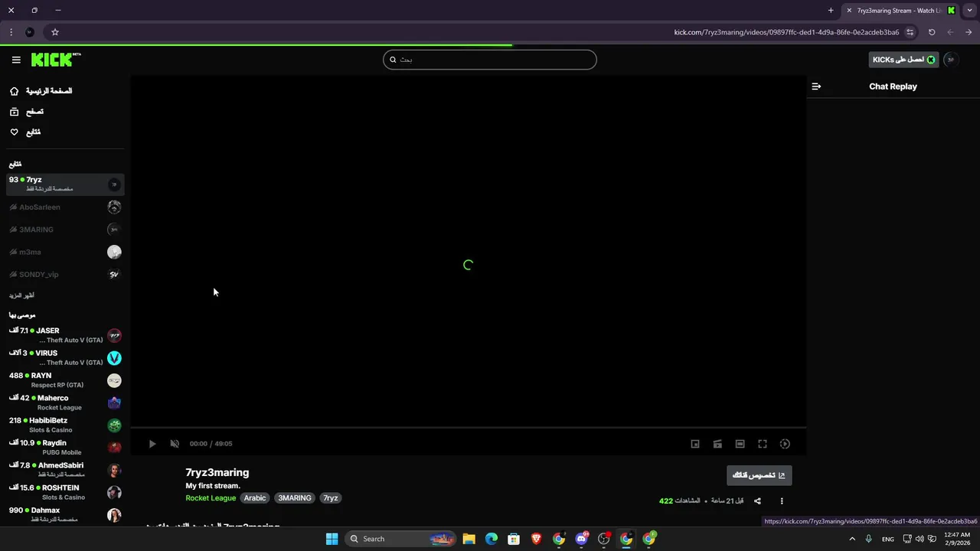The image size is (980, 551).
Task: Click the customize your channel button
Action: 759,475
